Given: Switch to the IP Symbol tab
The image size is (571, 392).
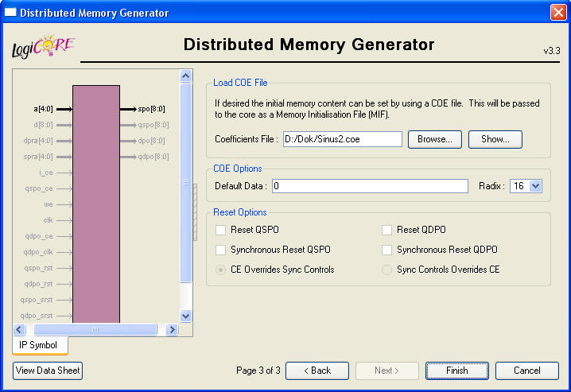Looking at the screenshot, I should (40, 345).
